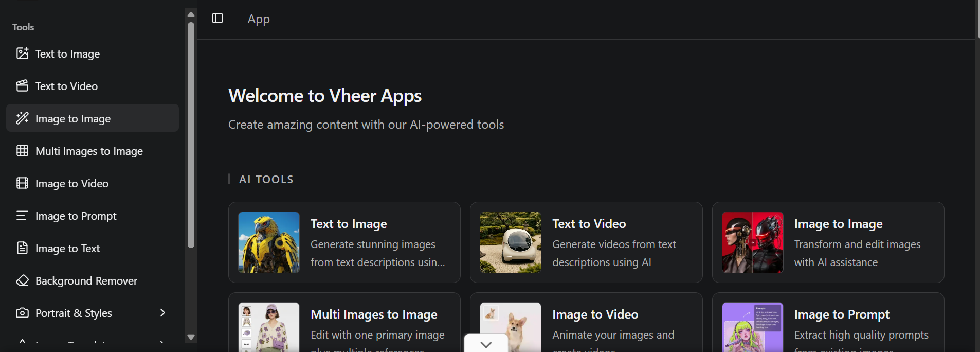Click the Background Remover eraser icon
The width and height of the screenshot is (980, 352).
(22, 280)
